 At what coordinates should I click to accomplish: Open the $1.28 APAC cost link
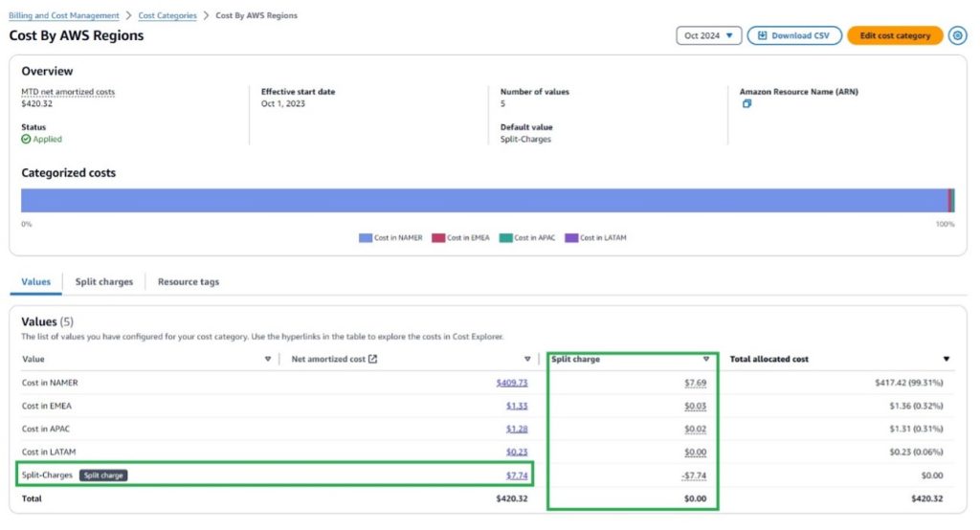517,429
